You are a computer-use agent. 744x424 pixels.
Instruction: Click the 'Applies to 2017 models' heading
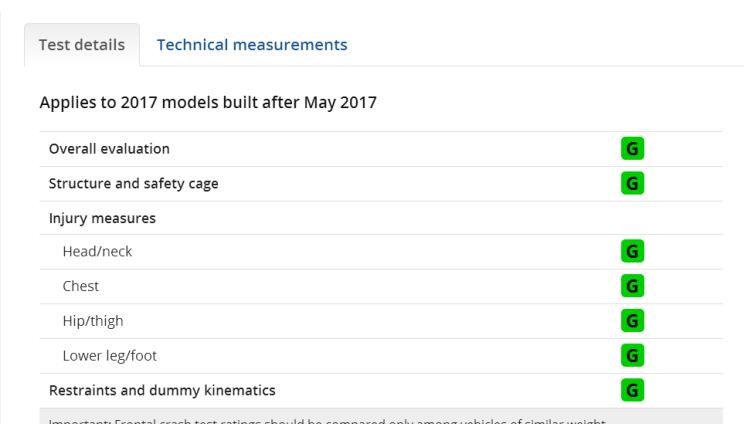click(208, 102)
